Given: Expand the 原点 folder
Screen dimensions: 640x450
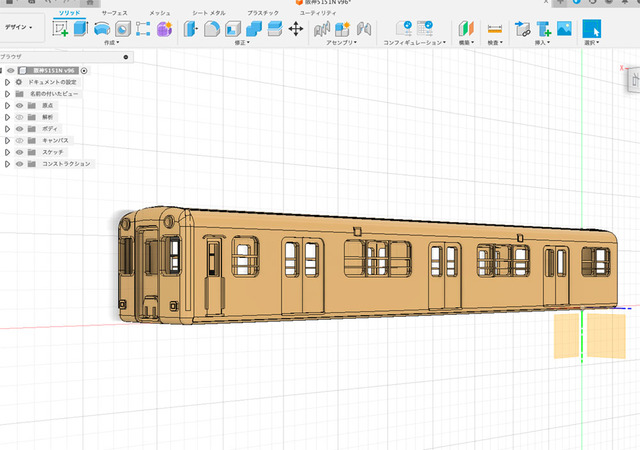Looking at the screenshot, I should point(7,105).
